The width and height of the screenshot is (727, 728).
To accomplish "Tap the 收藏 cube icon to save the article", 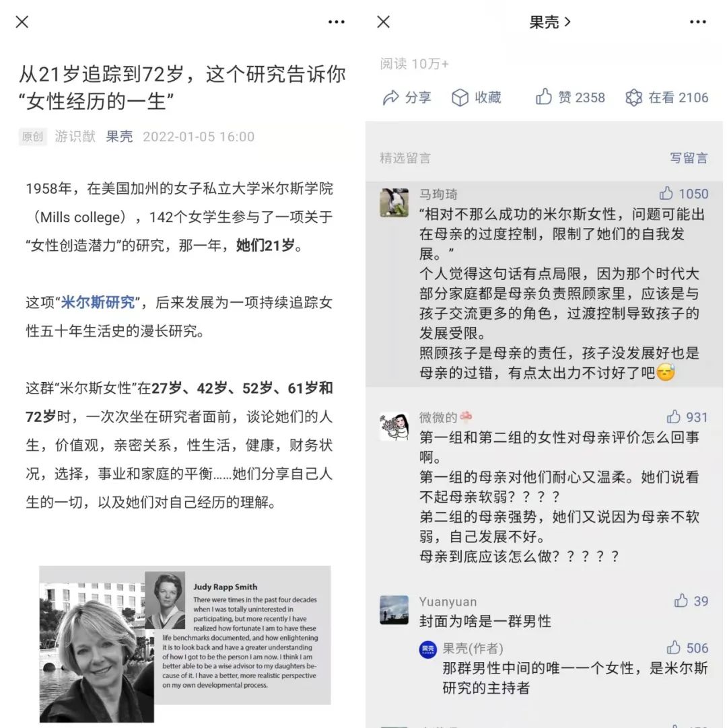I will (460, 98).
